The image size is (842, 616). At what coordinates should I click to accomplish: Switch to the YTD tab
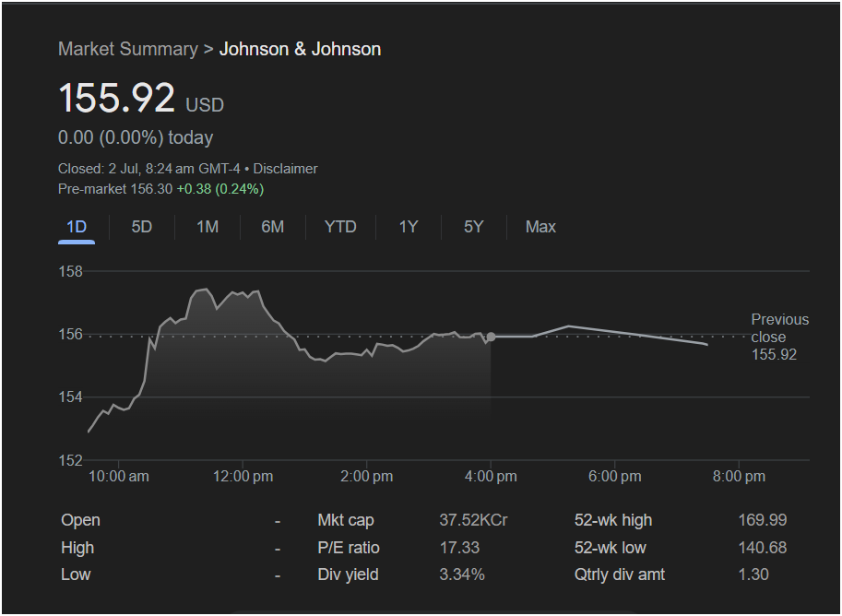[x=340, y=227]
